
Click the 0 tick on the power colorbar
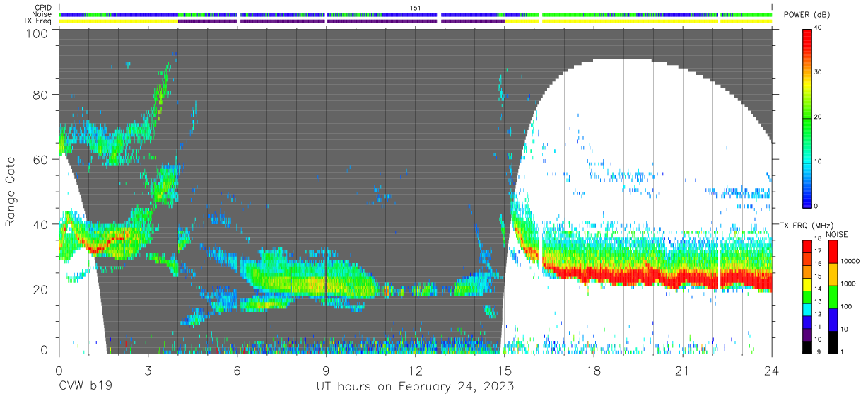(x=816, y=206)
